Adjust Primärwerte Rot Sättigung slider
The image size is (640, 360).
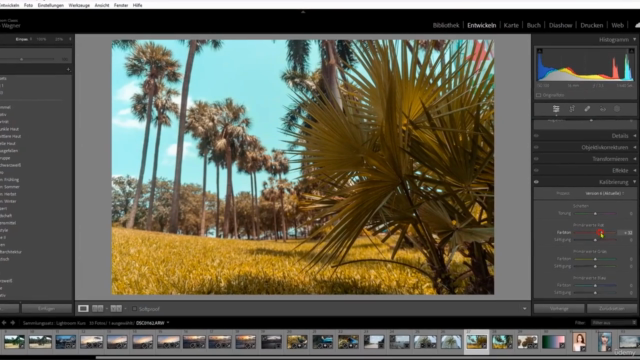(x=595, y=240)
